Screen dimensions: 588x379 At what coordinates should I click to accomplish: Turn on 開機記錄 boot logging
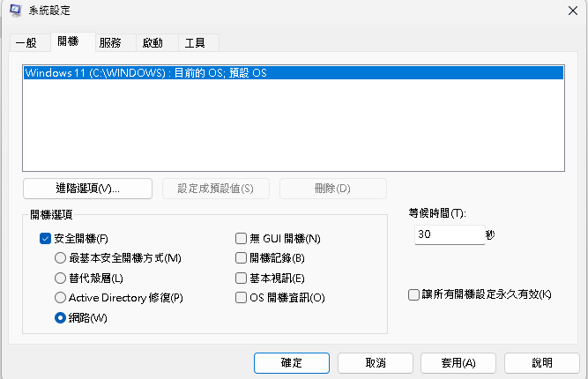coord(241,258)
